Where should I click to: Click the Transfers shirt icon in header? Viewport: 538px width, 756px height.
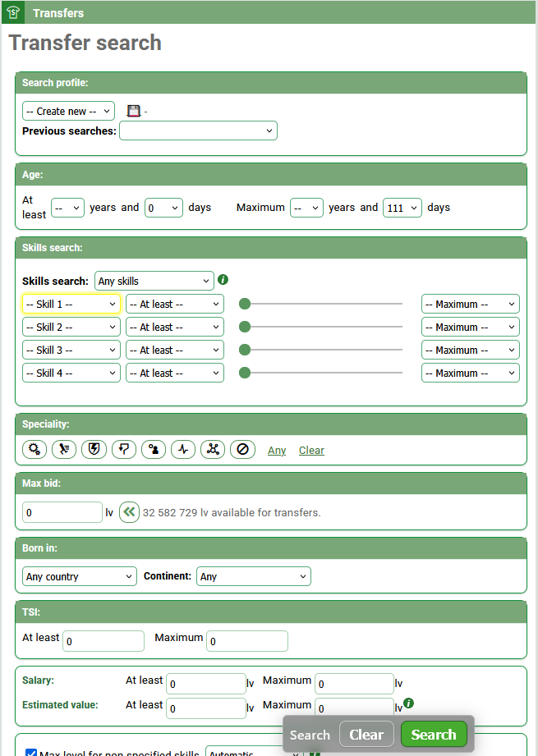pyautogui.click(x=13, y=12)
